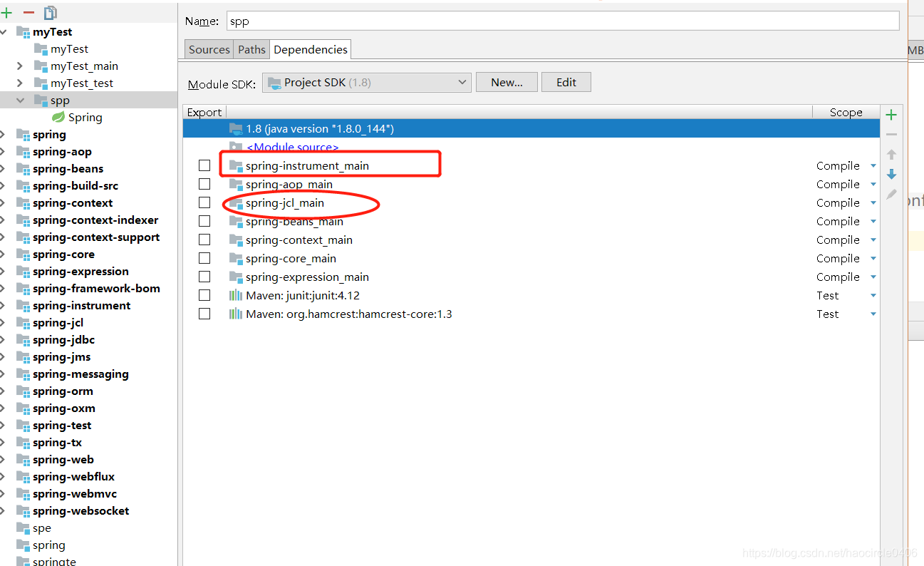This screenshot has width=924, height=566.
Task: Select the spring-build-src module
Action: coord(76,186)
